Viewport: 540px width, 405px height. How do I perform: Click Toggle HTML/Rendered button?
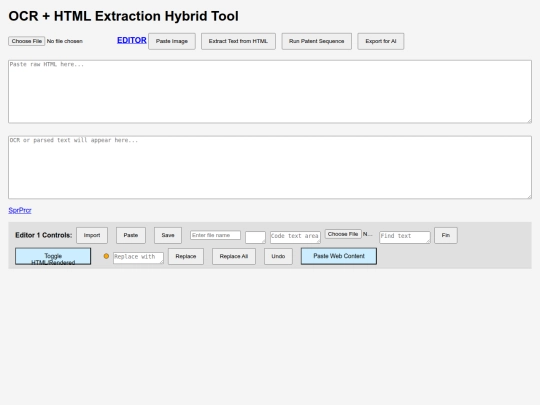point(53,256)
